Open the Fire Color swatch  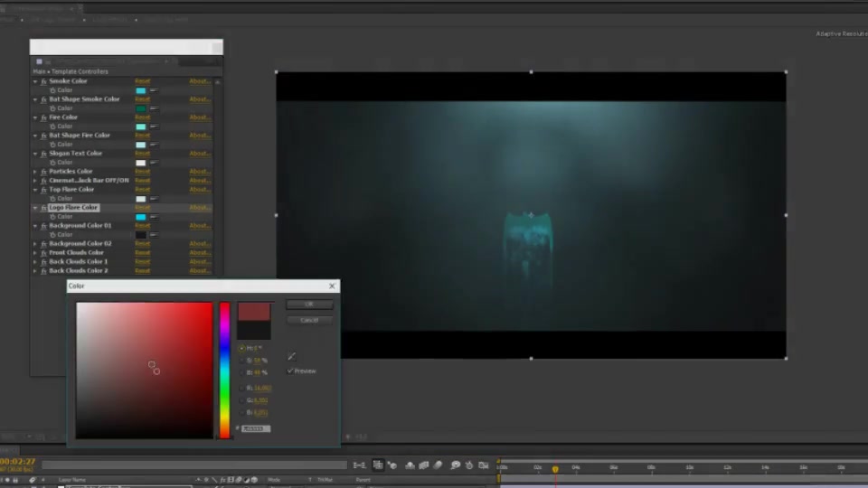(141, 127)
